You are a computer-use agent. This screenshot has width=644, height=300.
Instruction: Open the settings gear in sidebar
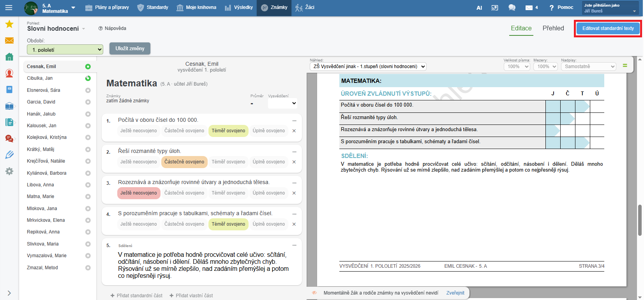pos(9,171)
